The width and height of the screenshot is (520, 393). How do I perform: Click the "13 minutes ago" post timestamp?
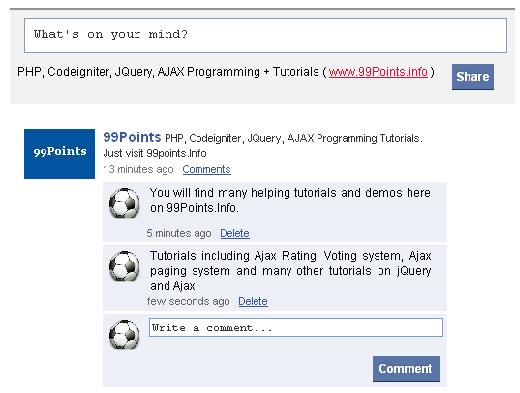point(138,169)
